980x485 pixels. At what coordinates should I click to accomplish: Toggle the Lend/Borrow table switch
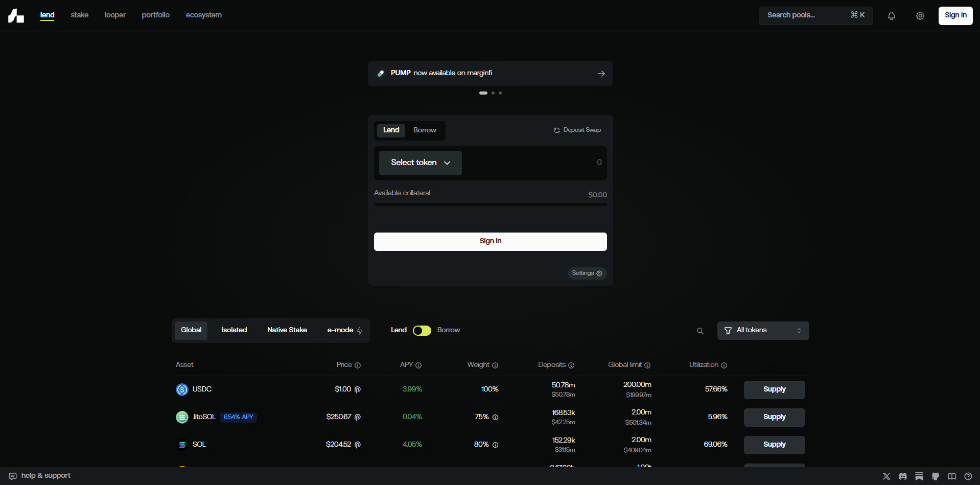(422, 331)
